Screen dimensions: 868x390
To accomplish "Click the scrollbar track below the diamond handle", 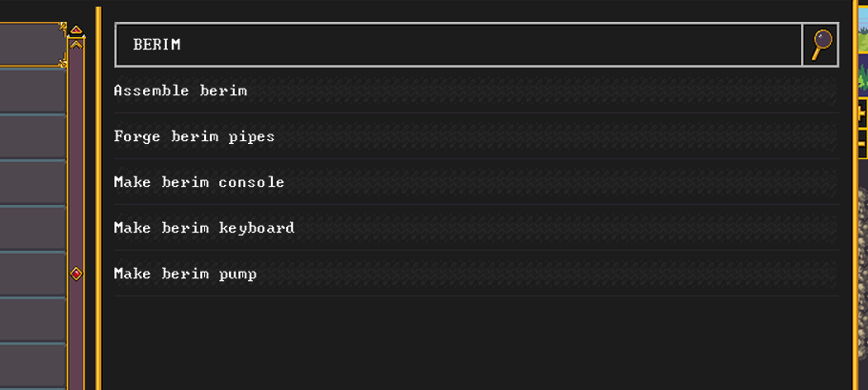I will [76, 334].
